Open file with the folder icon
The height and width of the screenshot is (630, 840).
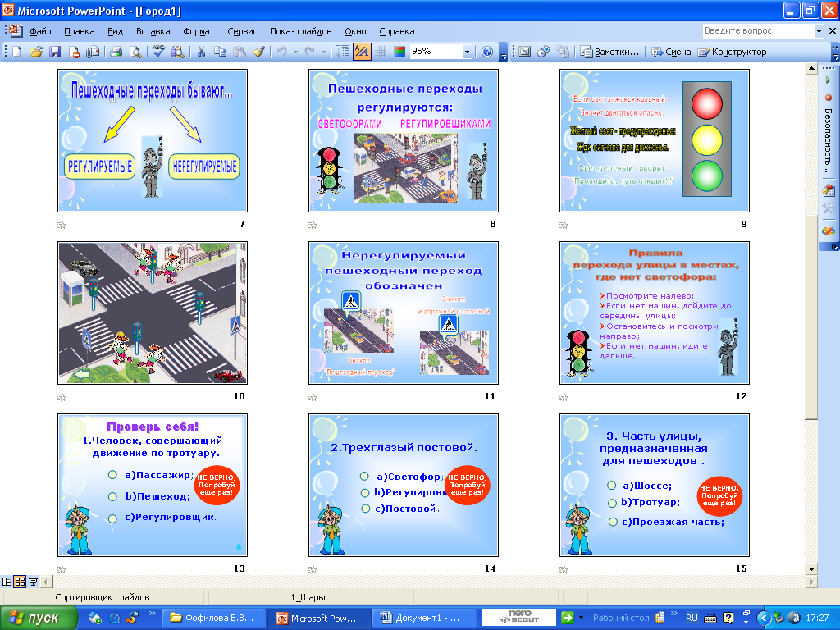[36, 52]
